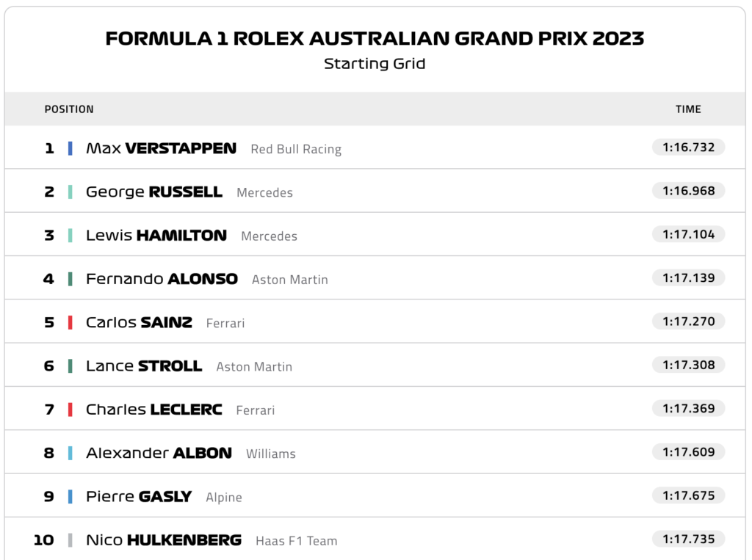
Task: Click Red Bull Racing blue color bar
Action: 70,148
